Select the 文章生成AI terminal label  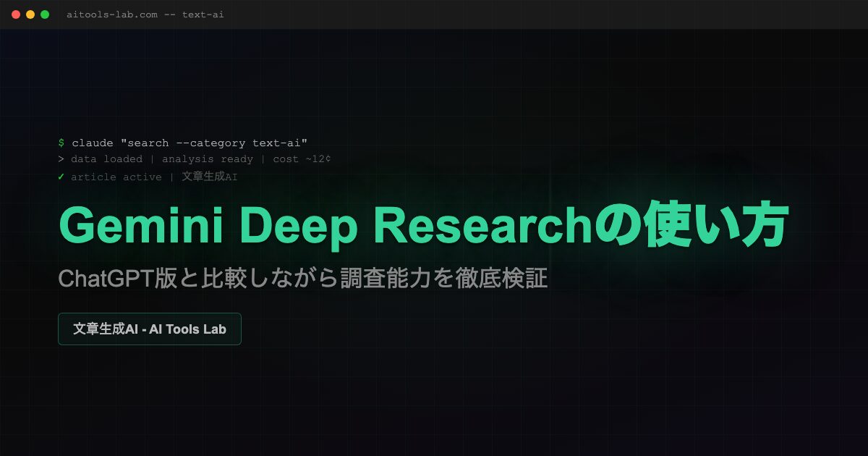pos(208,177)
